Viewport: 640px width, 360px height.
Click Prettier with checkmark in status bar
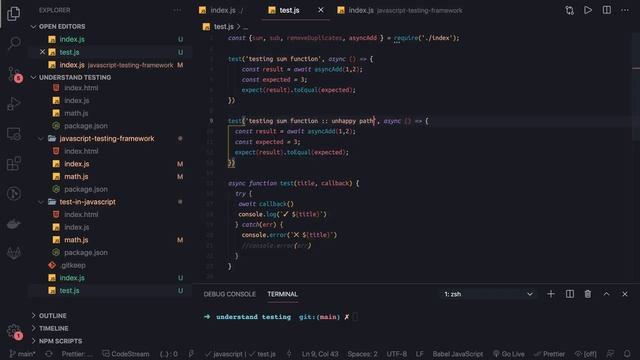549,354
